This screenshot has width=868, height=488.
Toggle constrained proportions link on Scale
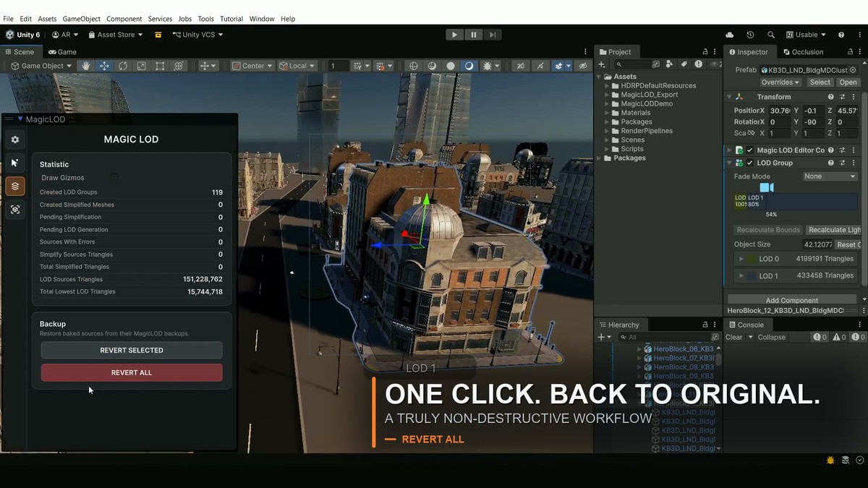click(x=751, y=133)
